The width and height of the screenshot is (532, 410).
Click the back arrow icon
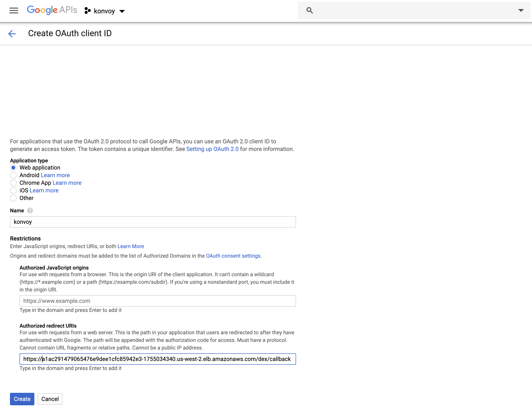(12, 34)
